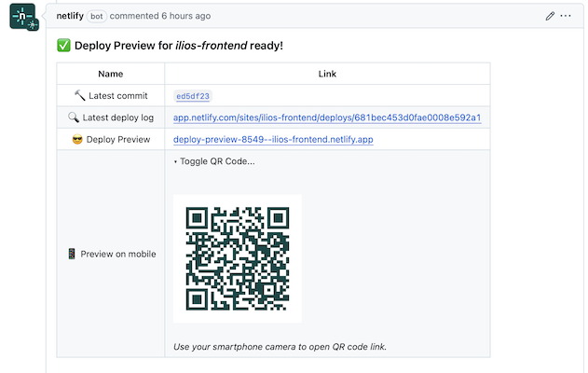Screen dimensions: 588x373
Task: Open the app.netlify.com deploy log link
Action: click(327, 117)
